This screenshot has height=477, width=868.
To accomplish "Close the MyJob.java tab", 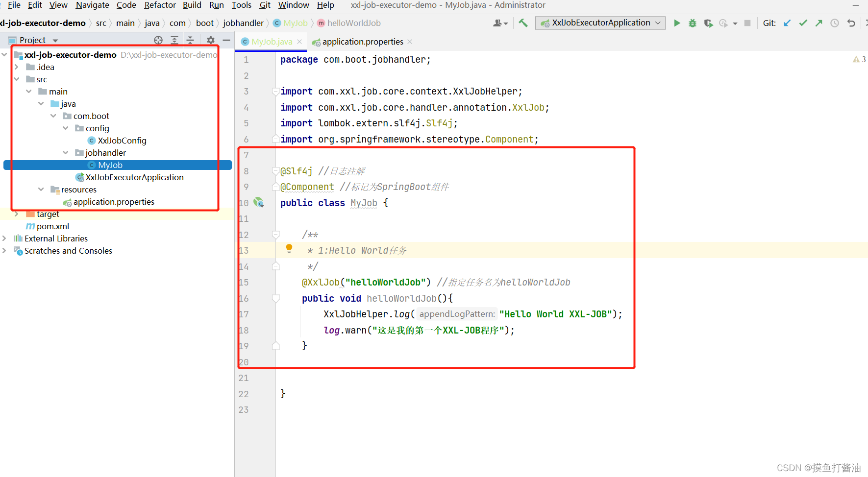I will click(299, 42).
